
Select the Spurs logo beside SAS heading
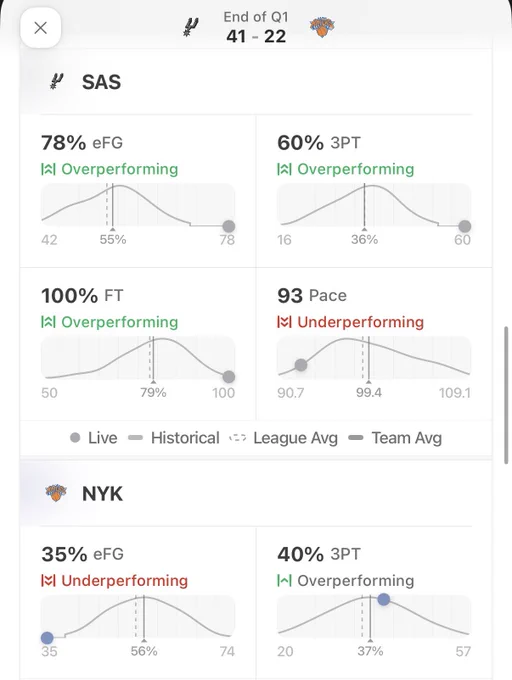pos(56,81)
